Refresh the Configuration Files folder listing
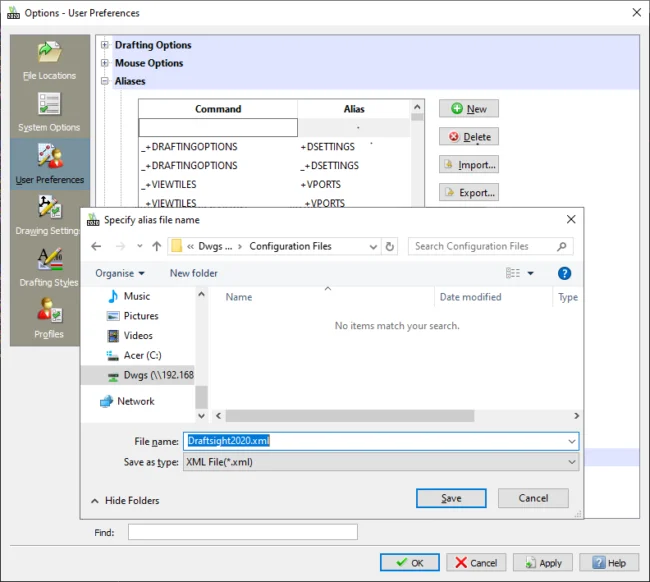650x582 pixels. pos(390,246)
